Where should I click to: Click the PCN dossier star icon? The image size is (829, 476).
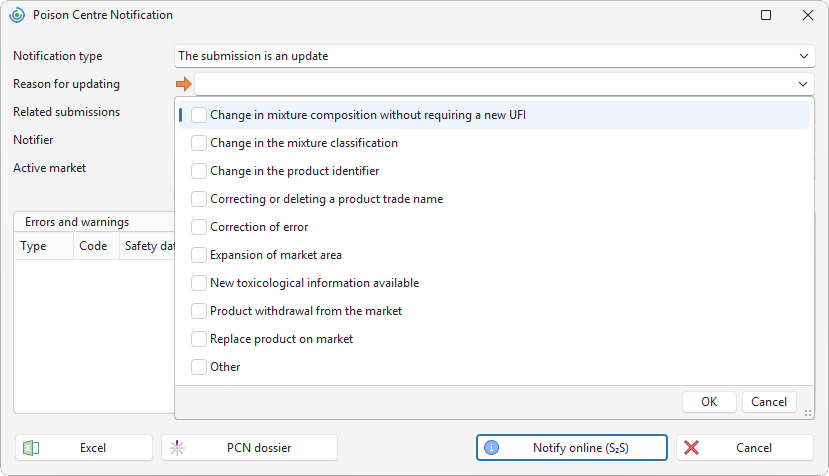point(177,448)
